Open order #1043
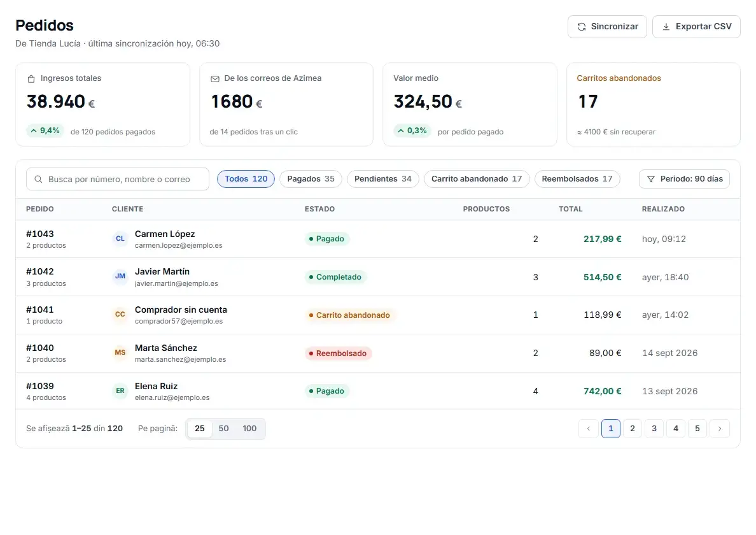The width and height of the screenshot is (756, 535). [x=40, y=234]
